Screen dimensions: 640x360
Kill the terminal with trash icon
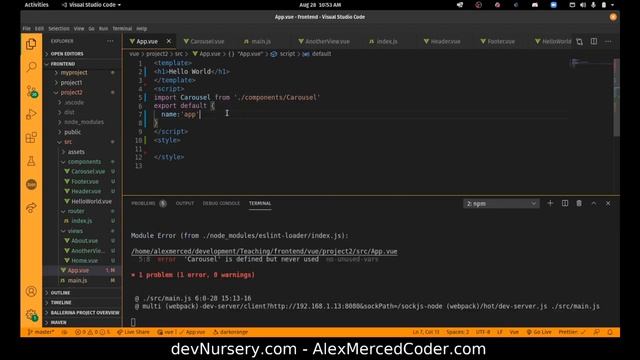pyautogui.click(x=579, y=203)
